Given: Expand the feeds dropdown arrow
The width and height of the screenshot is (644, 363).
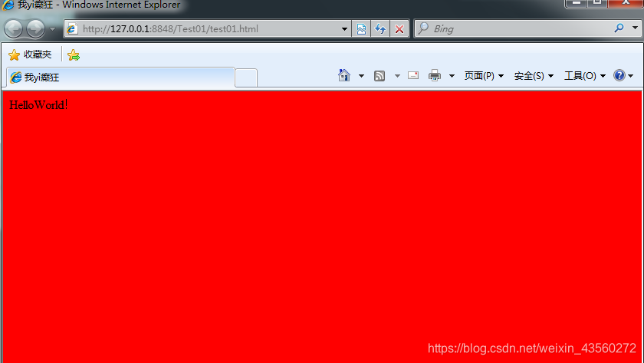Looking at the screenshot, I should pyautogui.click(x=397, y=76).
